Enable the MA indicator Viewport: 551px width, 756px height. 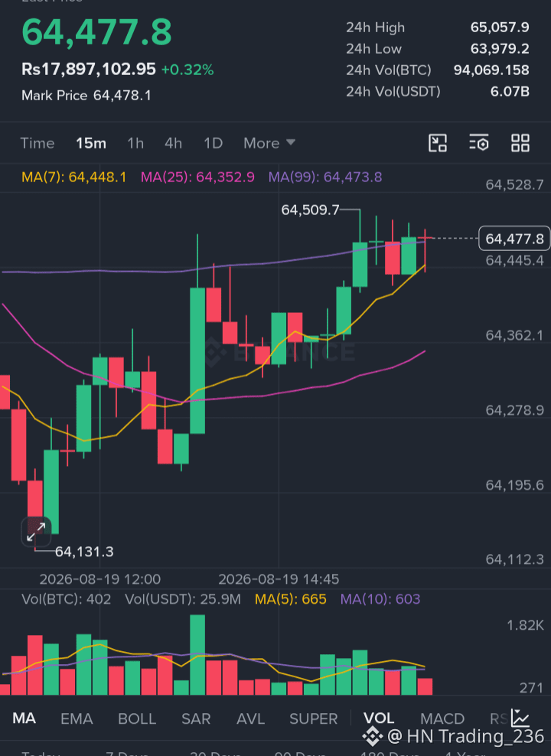24,719
